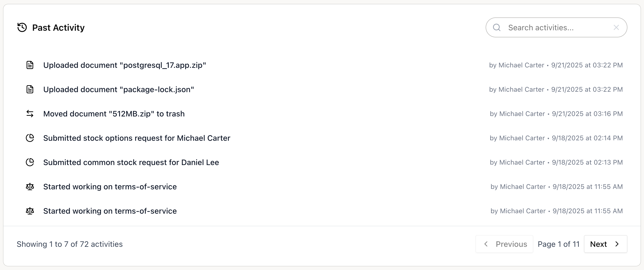Click the scales icon on first terms-of-service entry
This screenshot has width=644, height=270.
tap(30, 186)
